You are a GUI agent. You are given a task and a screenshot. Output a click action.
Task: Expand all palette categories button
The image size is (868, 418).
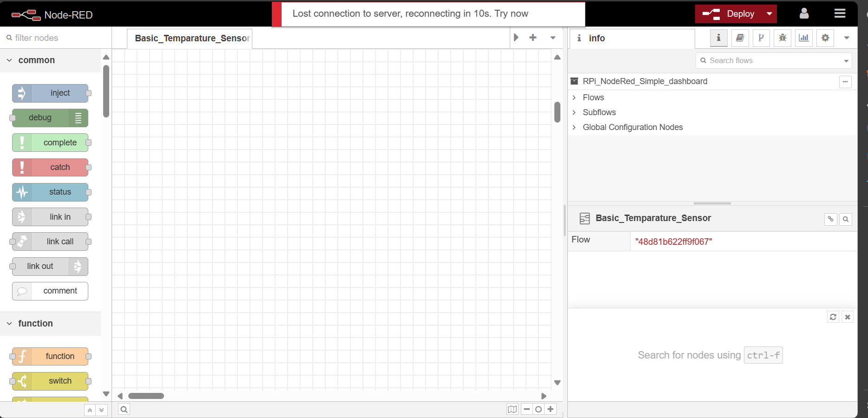point(102,410)
